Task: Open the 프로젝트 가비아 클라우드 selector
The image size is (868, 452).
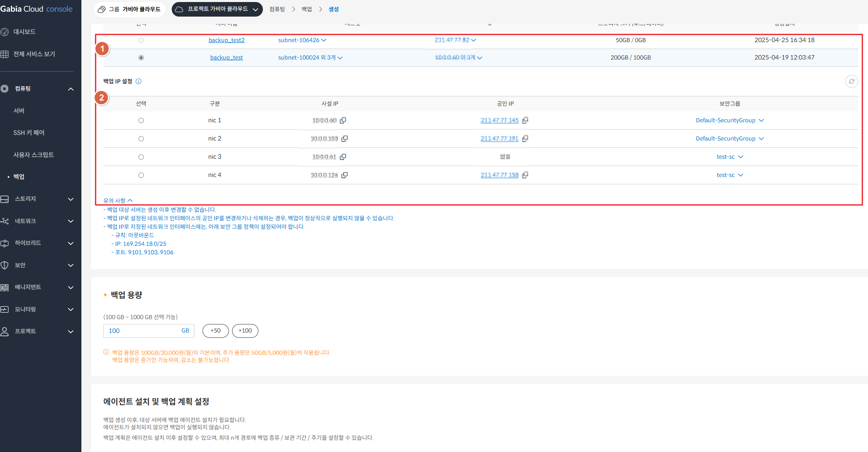Action: pyautogui.click(x=217, y=9)
